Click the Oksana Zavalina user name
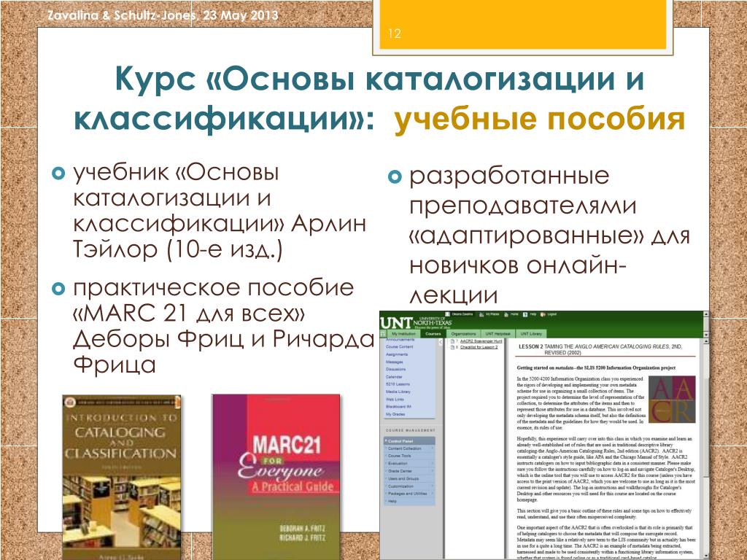The height and width of the screenshot is (560, 747). [462, 314]
